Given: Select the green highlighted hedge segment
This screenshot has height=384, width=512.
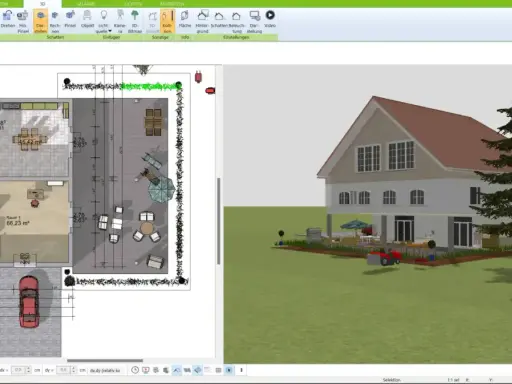Looking at the screenshot, I should (151, 87).
